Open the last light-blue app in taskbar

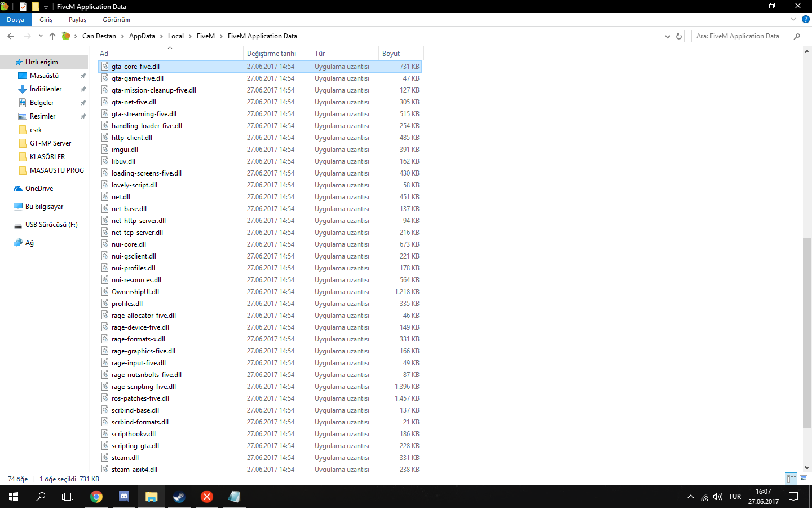(234, 497)
